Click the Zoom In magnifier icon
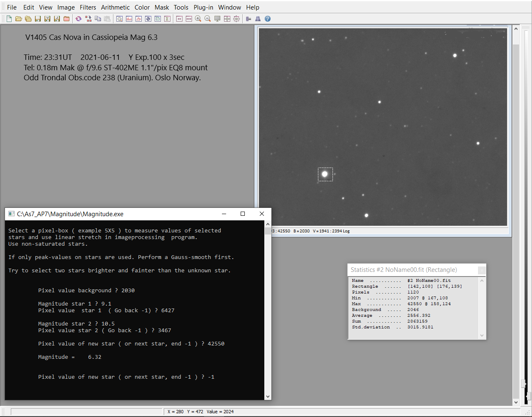The width and height of the screenshot is (532, 417). tap(198, 19)
